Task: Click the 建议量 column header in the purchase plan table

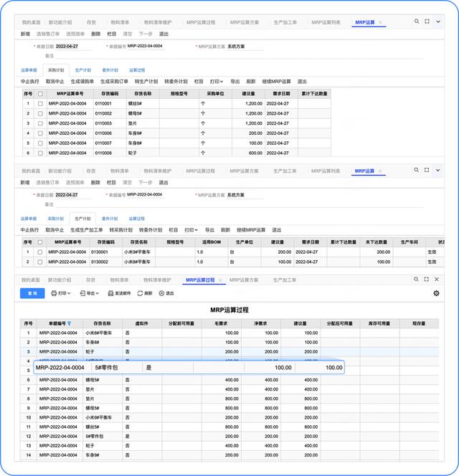Action: [x=248, y=94]
